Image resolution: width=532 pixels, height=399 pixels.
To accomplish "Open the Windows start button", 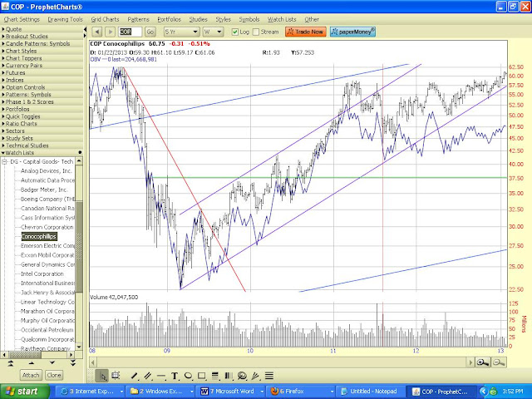I will (24, 392).
